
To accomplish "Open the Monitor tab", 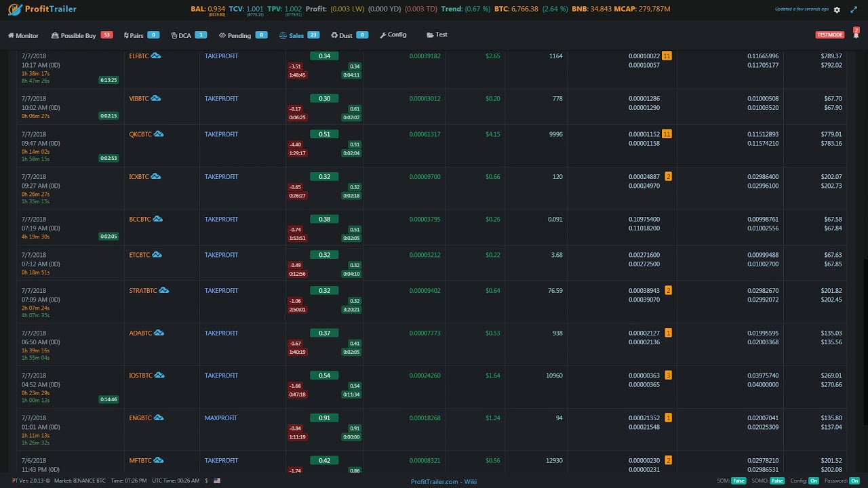I will (x=23, y=35).
